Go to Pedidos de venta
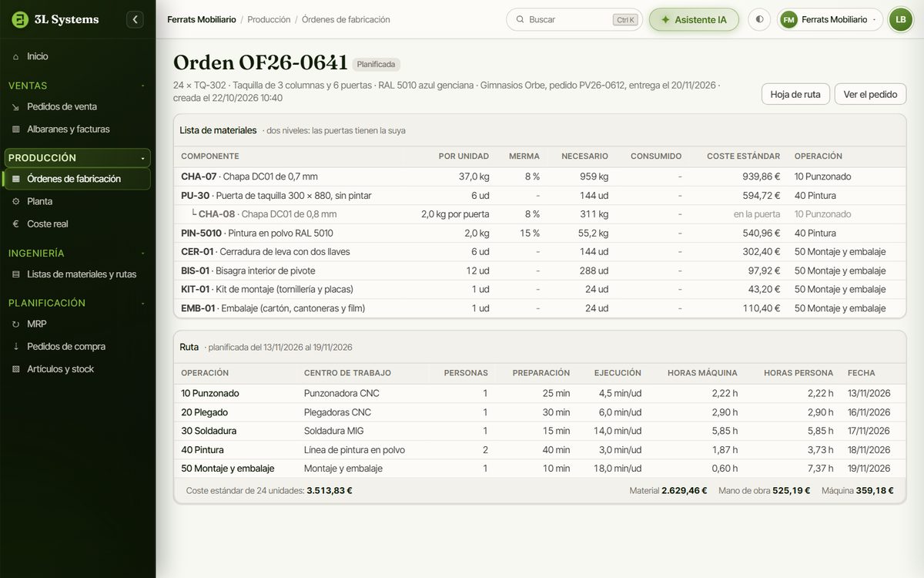The image size is (924, 578). 78,106
